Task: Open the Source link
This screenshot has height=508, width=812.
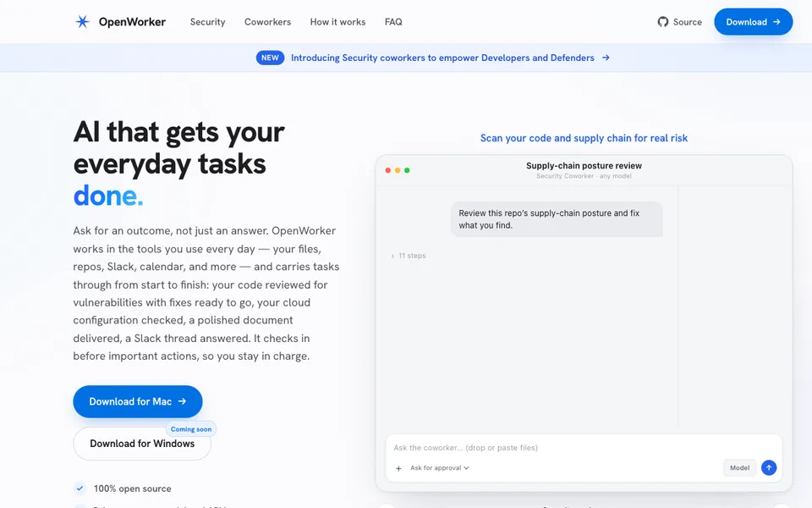Action: (687, 22)
